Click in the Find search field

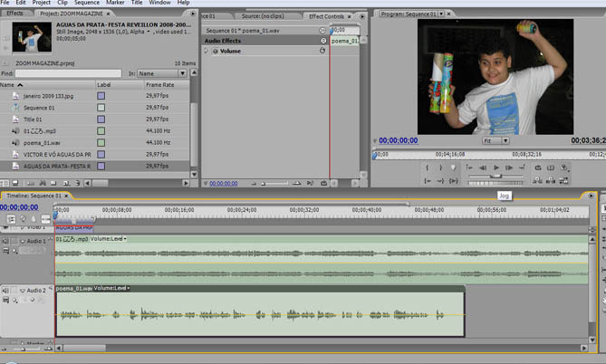tap(68, 72)
